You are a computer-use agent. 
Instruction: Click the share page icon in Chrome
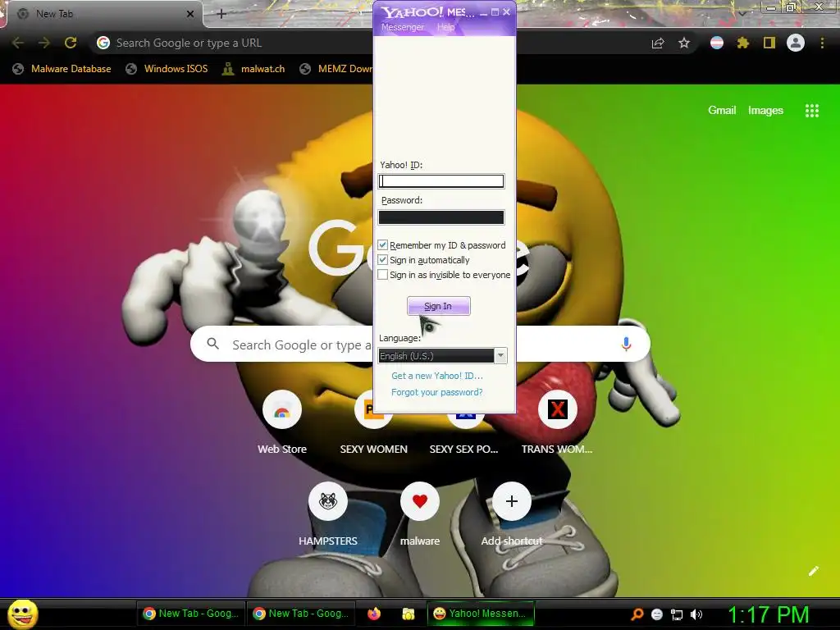point(658,43)
